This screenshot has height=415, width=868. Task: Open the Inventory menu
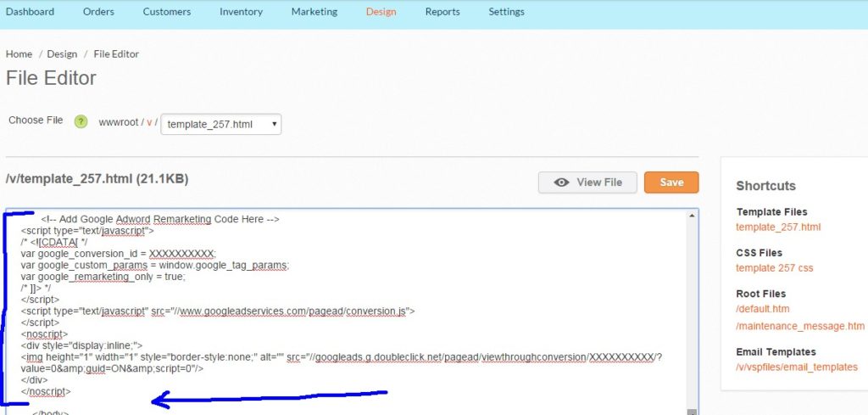coord(241,12)
